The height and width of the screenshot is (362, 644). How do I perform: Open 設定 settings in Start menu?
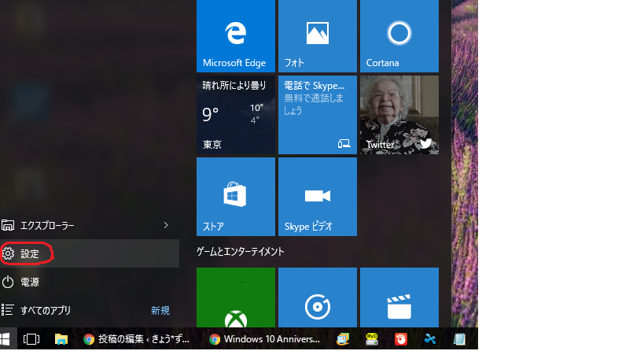click(90, 253)
